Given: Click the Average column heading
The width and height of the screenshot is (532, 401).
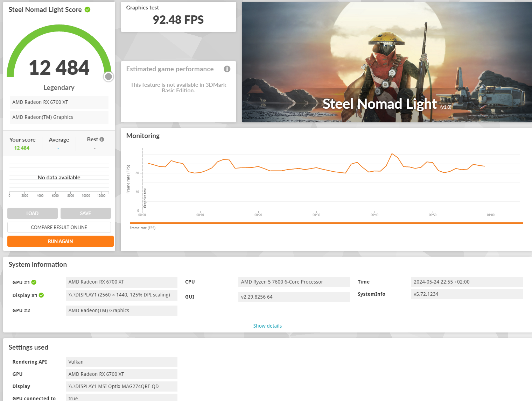Looking at the screenshot, I should tap(59, 139).
